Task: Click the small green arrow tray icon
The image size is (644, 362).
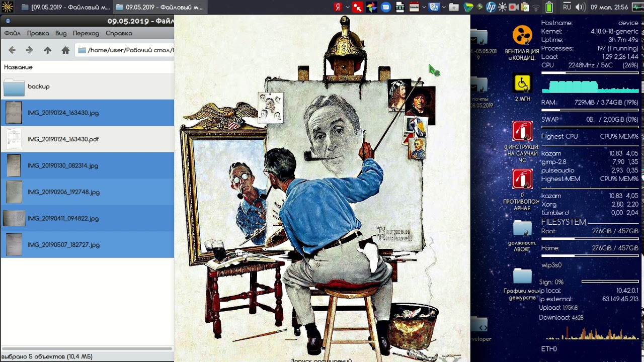Action: pos(480,7)
